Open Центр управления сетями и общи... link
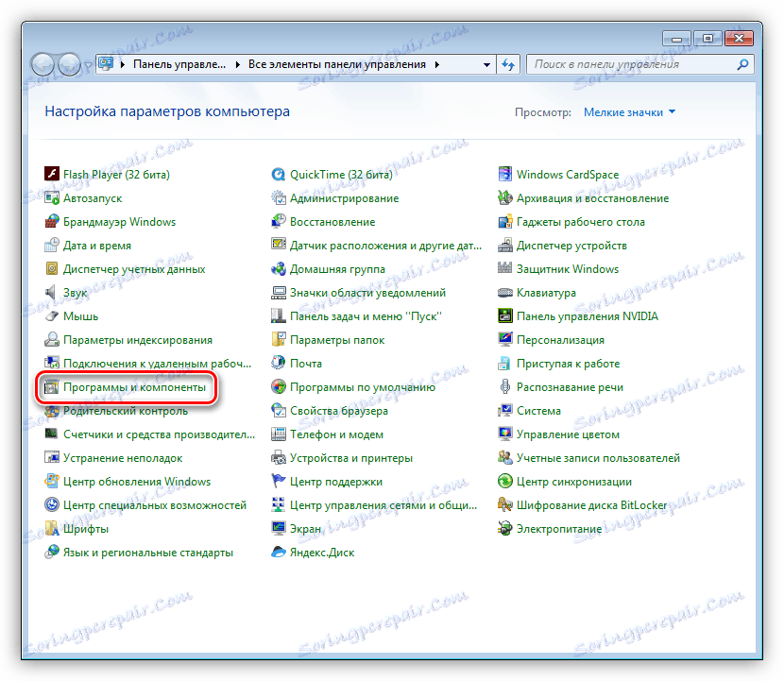 (383, 505)
